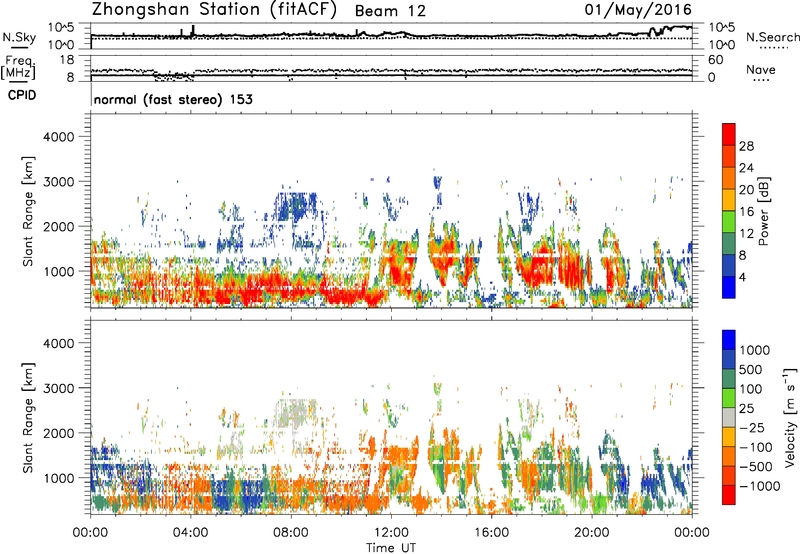Screen dimensions: 800x554
Task: Pick the bright blue top velocity colorbar segment
Action: [x=729, y=340]
